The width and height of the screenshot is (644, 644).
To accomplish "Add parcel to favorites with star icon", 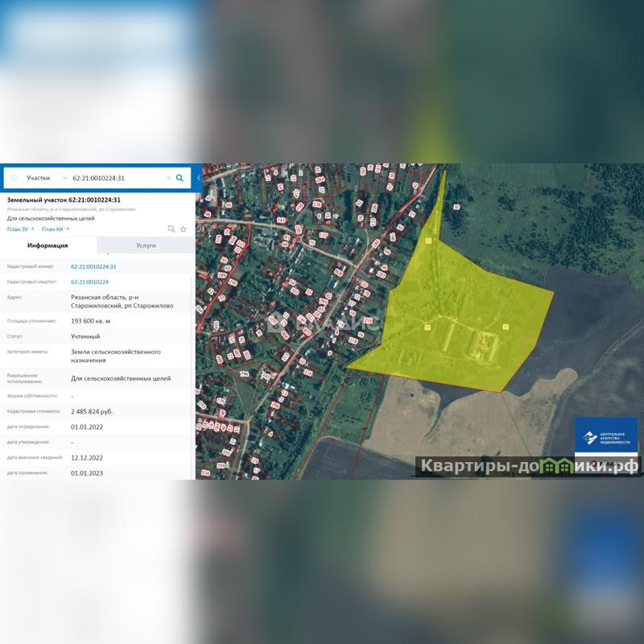I will [x=184, y=229].
